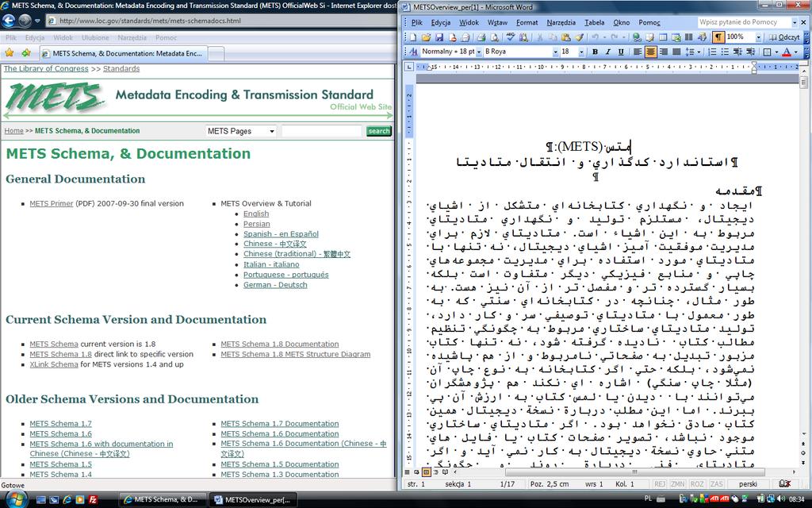Apply numbered list formatting
This screenshot has width=812, height=508.
click(x=712, y=52)
